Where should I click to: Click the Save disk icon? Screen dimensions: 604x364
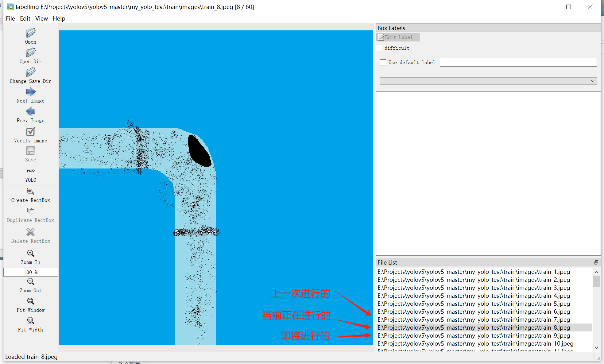click(x=30, y=151)
